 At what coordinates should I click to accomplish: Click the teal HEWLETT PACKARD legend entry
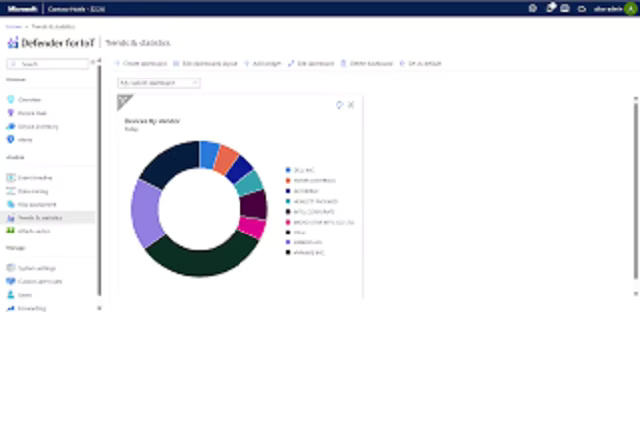point(312,202)
